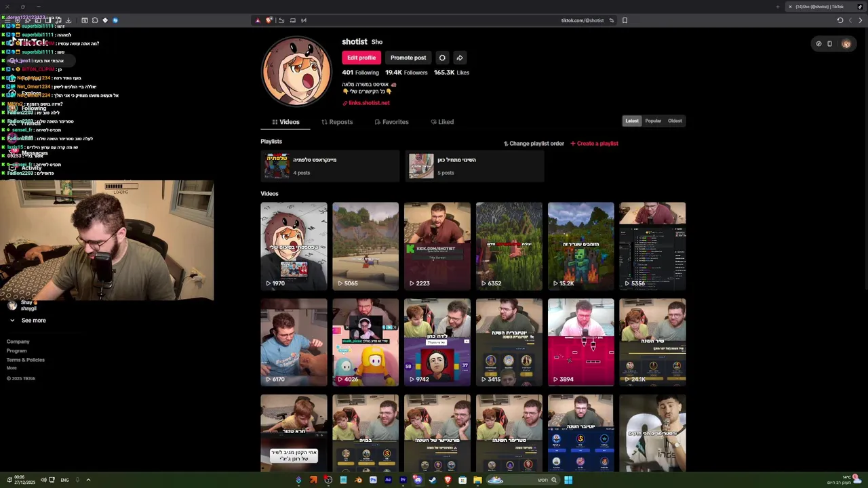Click the taskbar search box
This screenshot has width=868, height=488.
[523, 480]
